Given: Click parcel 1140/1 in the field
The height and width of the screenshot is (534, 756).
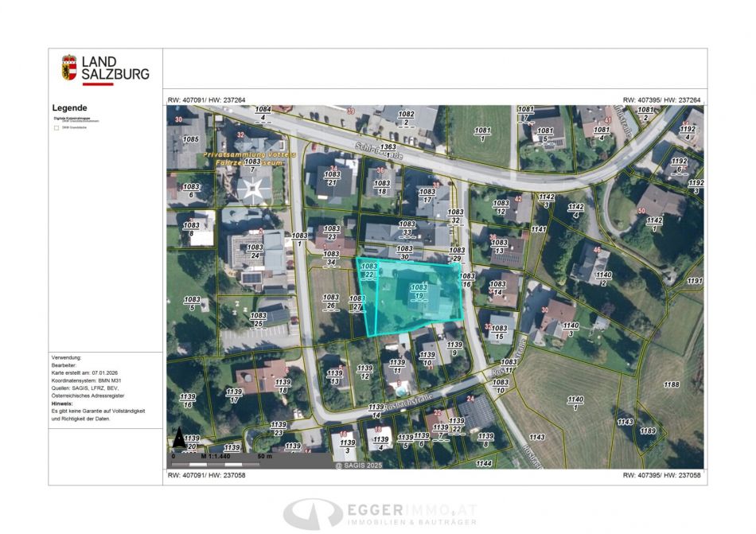Looking at the screenshot, I should [576, 403].
